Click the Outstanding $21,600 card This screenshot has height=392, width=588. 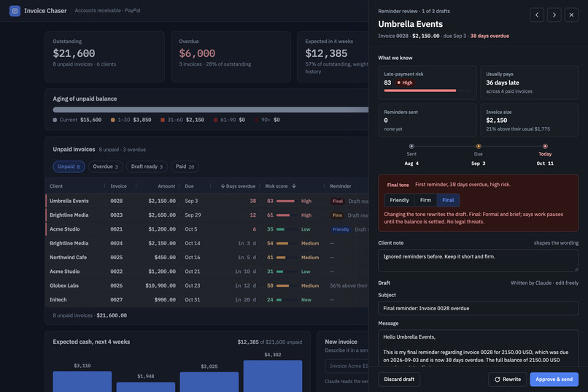104,57
